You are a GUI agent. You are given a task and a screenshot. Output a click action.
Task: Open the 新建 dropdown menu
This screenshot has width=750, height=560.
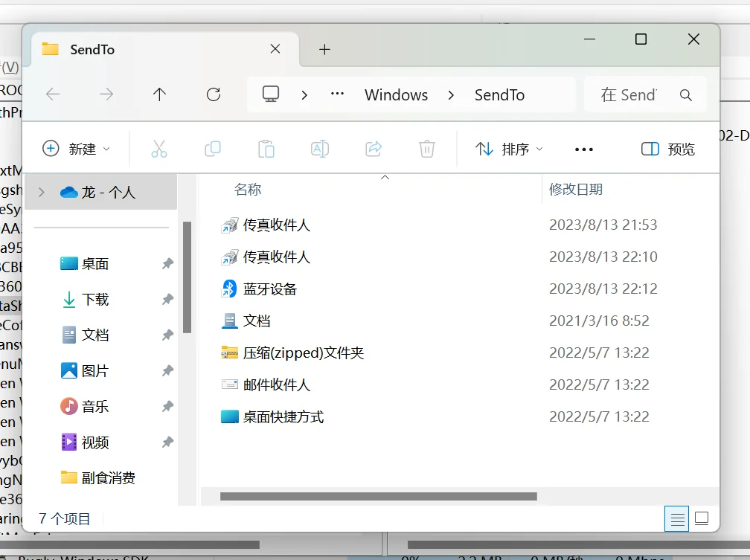[x=77, y=149]
